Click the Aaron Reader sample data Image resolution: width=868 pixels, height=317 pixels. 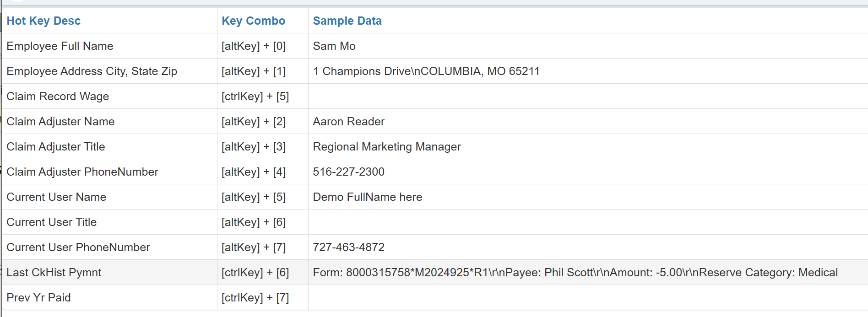point(348,122)
